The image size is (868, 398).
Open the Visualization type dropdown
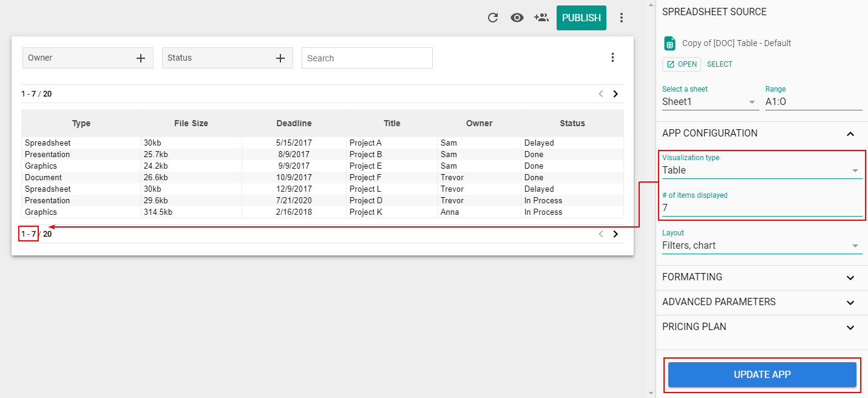click(856, 170)
